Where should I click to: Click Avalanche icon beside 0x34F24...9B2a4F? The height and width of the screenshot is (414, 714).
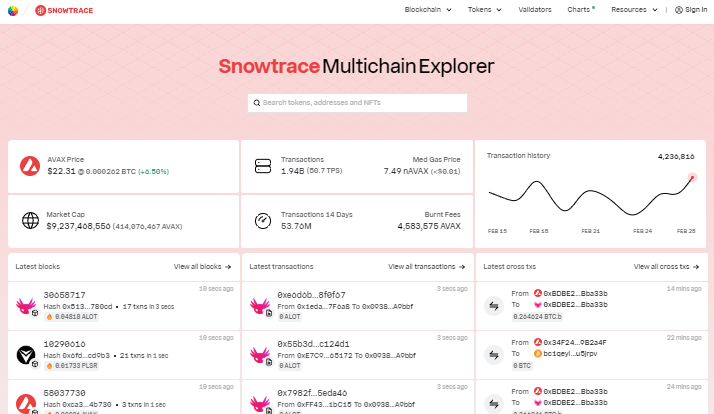click(538, 342)
